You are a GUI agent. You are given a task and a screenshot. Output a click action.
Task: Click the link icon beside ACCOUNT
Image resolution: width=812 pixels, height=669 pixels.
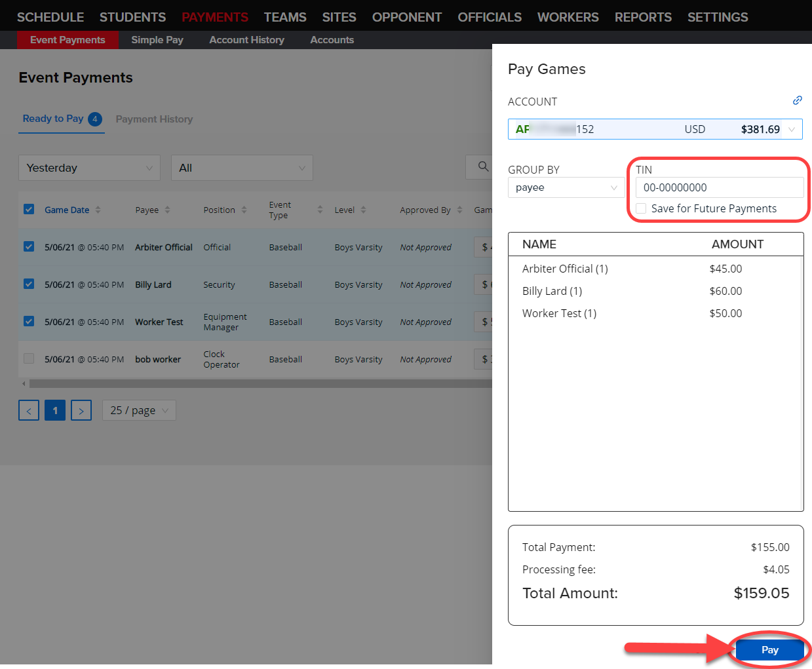coord(797,100)
